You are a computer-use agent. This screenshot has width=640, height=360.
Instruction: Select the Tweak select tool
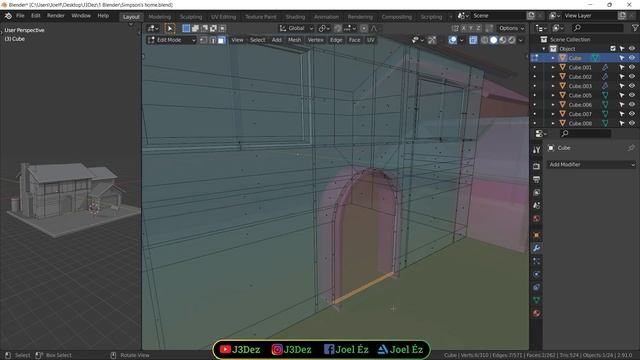169,28
